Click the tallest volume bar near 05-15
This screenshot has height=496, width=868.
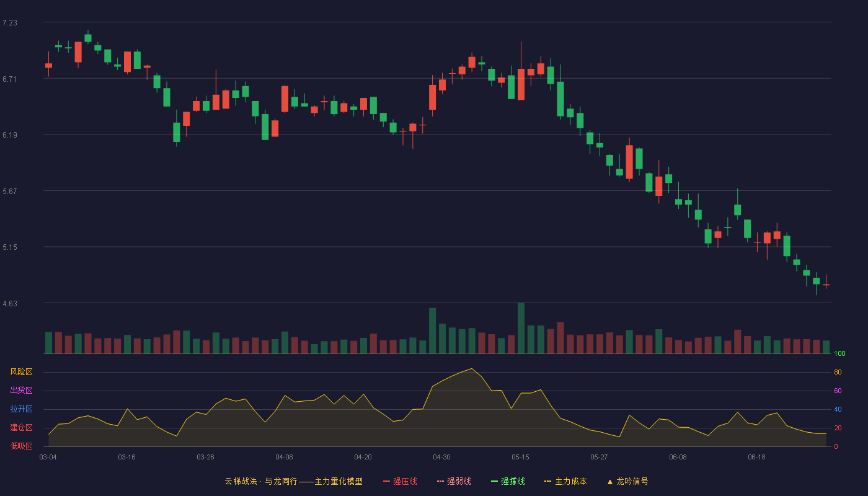pos(521,328)
